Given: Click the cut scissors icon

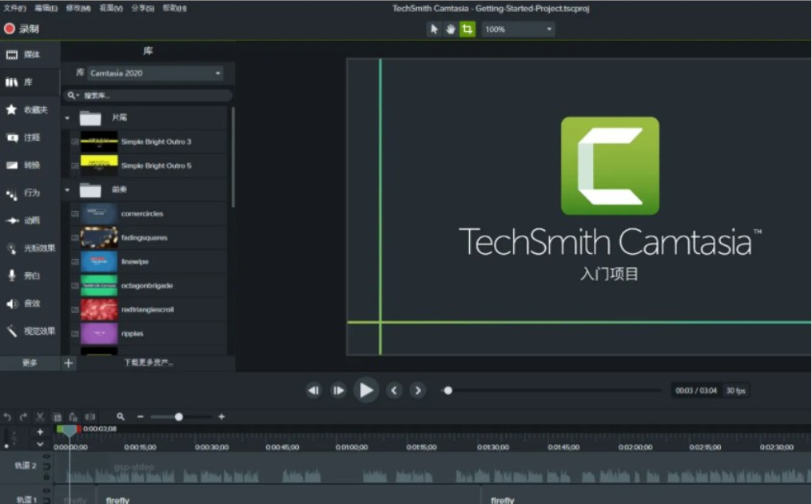Looking at the screenshot, I should click(40, 417).
